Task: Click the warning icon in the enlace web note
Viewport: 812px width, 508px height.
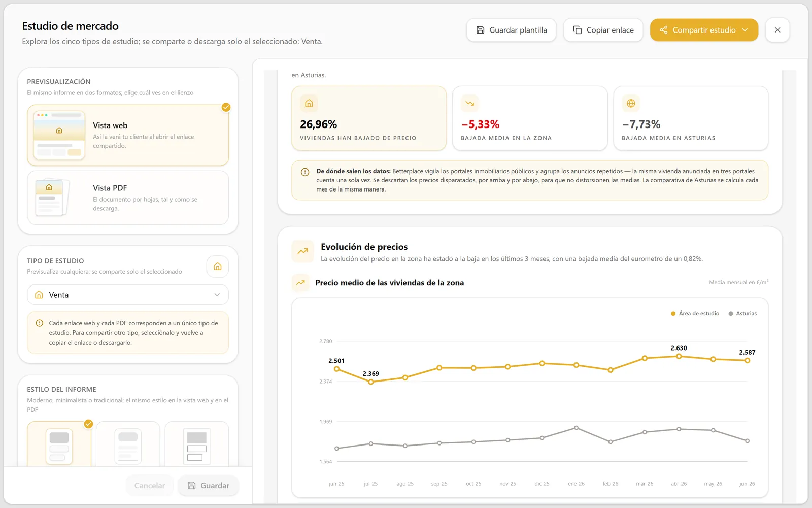Action: [x=40, y=323]
